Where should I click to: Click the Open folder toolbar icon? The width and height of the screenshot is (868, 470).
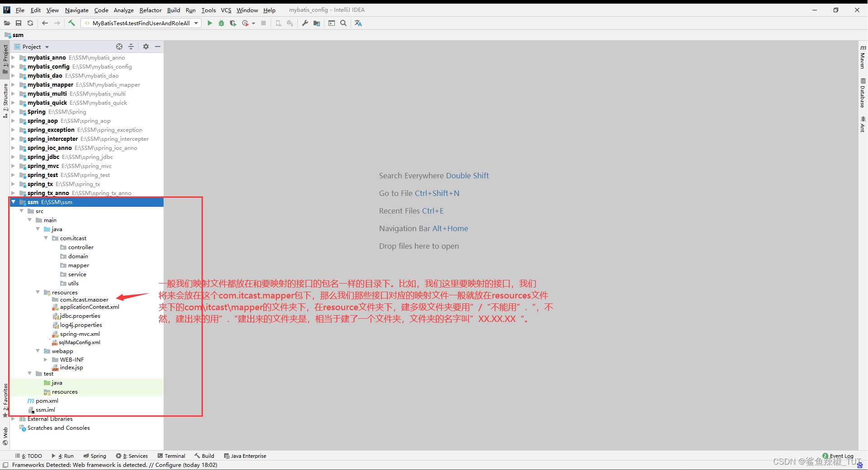(x=7, y=23)
